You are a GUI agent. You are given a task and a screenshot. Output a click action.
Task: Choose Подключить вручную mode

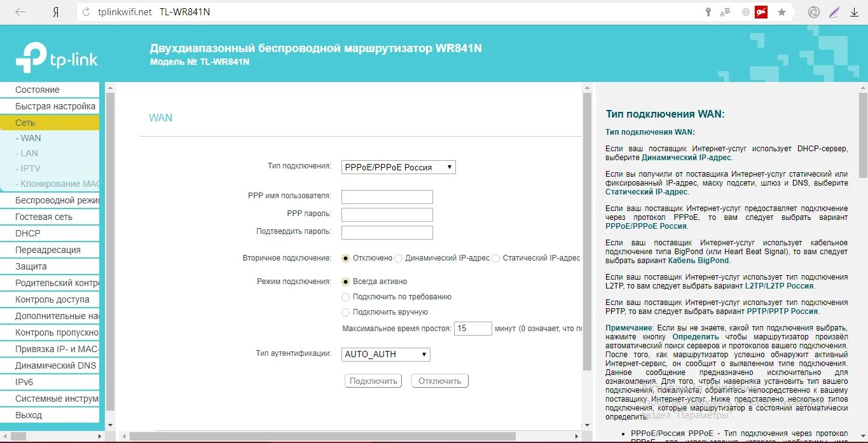346,312
